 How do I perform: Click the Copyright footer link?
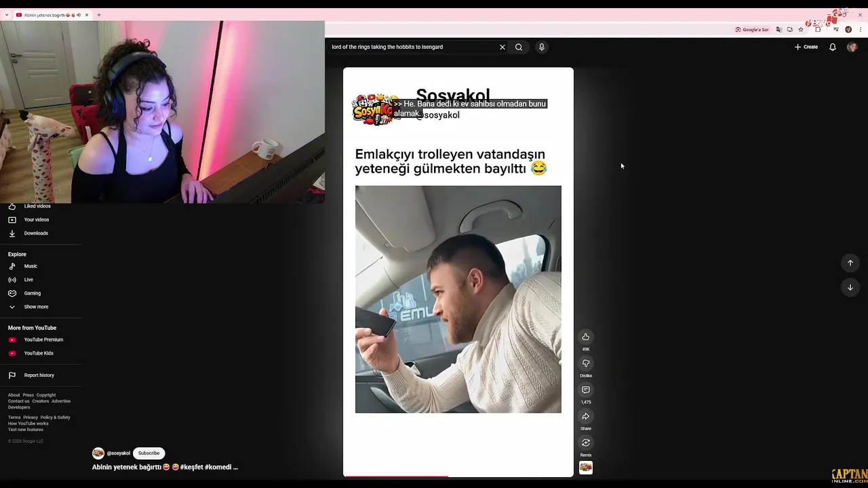46,395
